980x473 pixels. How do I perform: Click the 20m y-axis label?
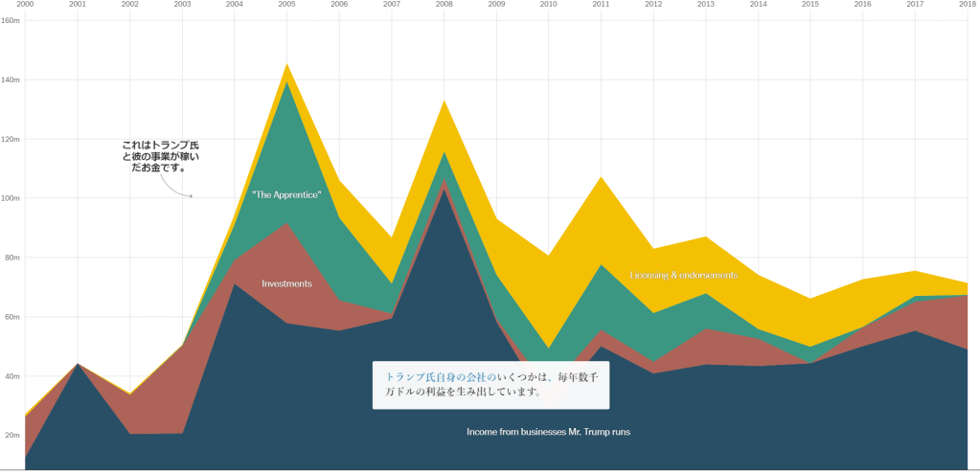[x=11, y=436]
